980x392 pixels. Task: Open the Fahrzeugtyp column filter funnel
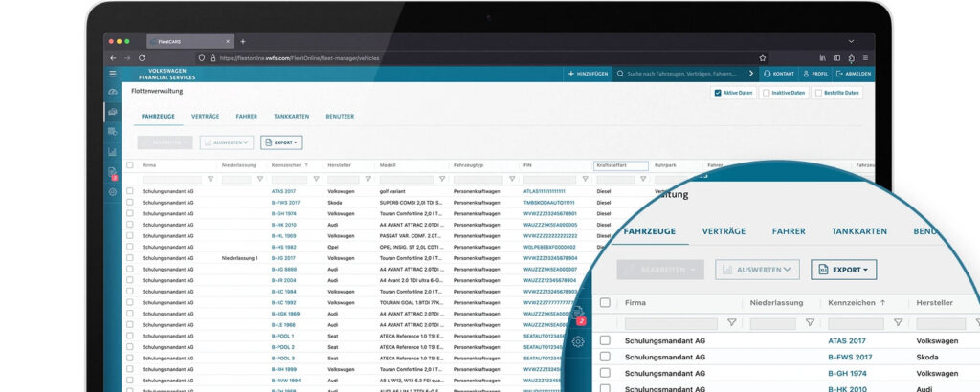tap(512, 179)
